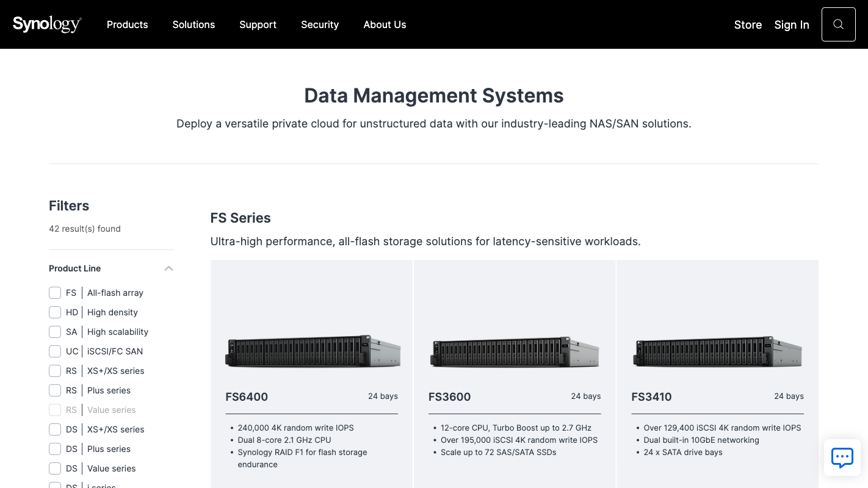
Task: Open the live chat bubble icon
Action: coord(842,457)
